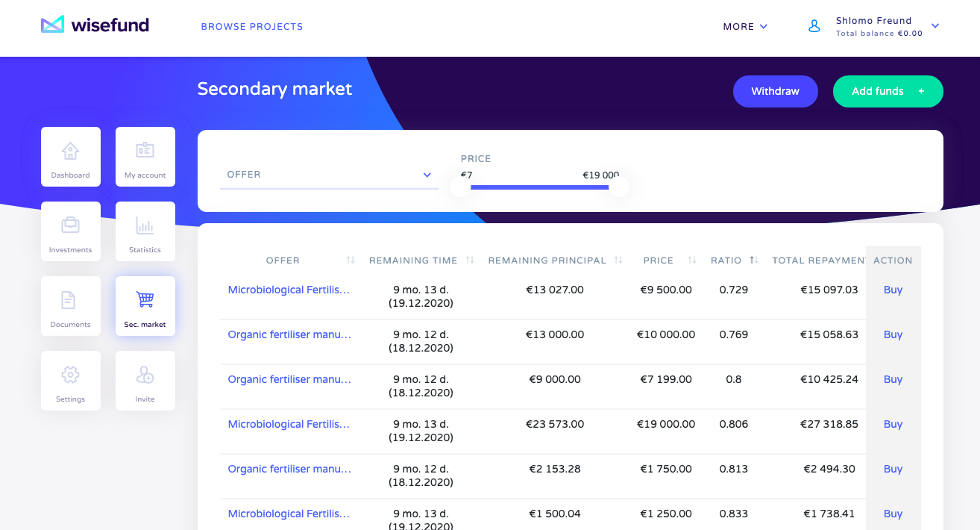Viewport: 980px width, 530px height.
Task: Select the €10 425.24 total repayment cell
Action: coord(829,379)
